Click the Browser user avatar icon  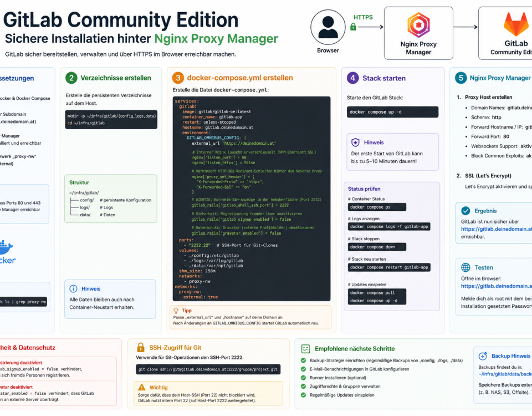click(328, 27)
